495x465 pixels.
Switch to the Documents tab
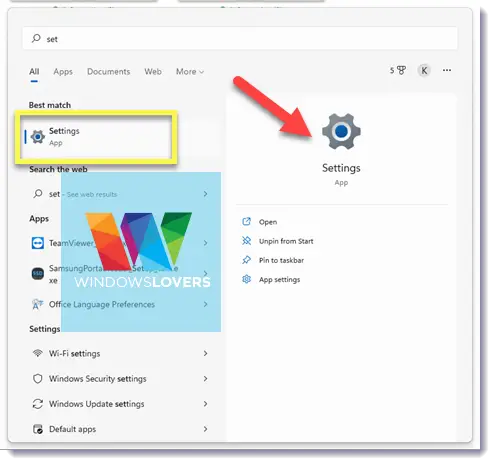pos(108,71)
